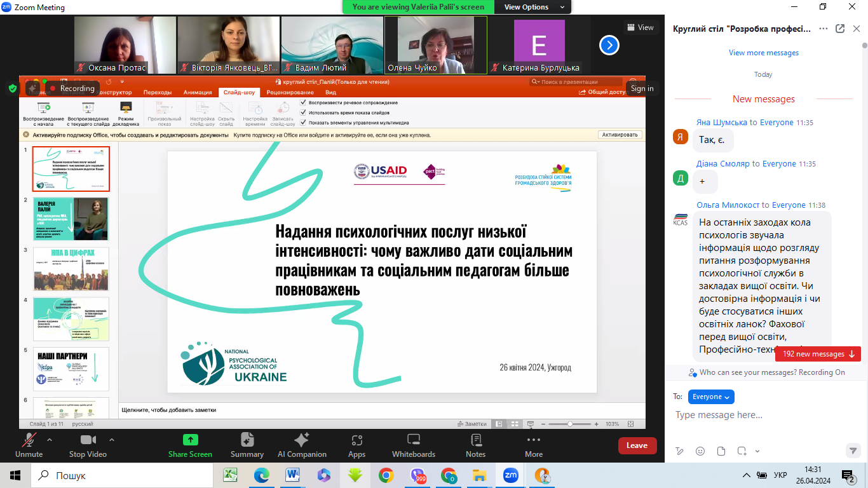Open the More menu in toolbar

(x=534, y=440)
